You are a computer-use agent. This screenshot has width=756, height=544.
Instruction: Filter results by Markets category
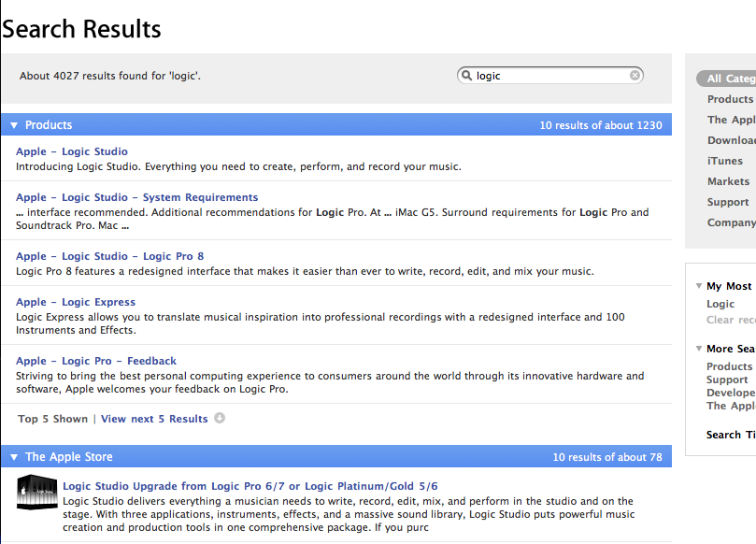pyautogui.click(x=731, y=181)
